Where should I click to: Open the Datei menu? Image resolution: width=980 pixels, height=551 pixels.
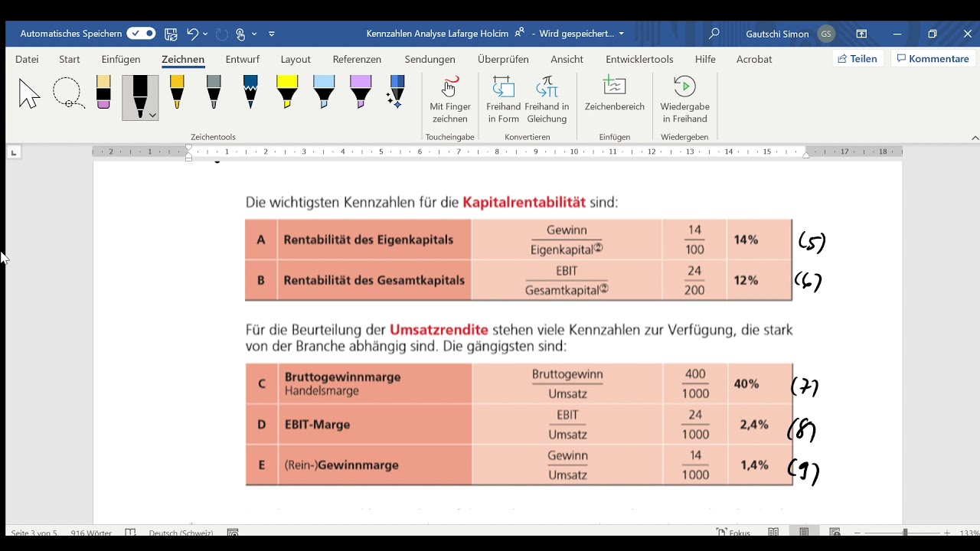click(27, 59)
